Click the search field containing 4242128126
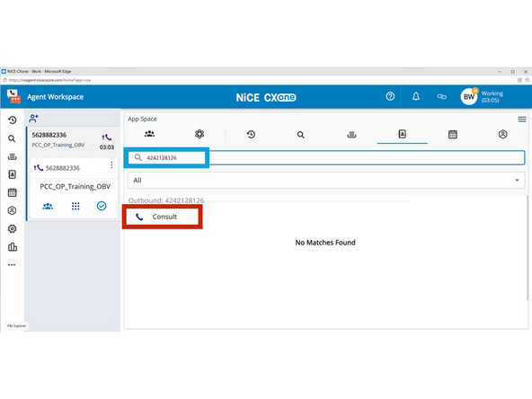This screenshot has height=399, width=532. (326, 158)
